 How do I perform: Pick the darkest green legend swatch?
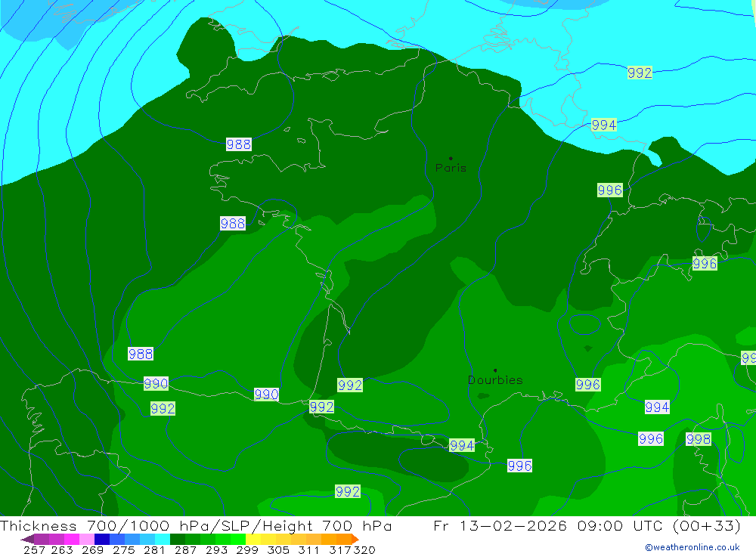pyautogui.click(x=178, y=539)
